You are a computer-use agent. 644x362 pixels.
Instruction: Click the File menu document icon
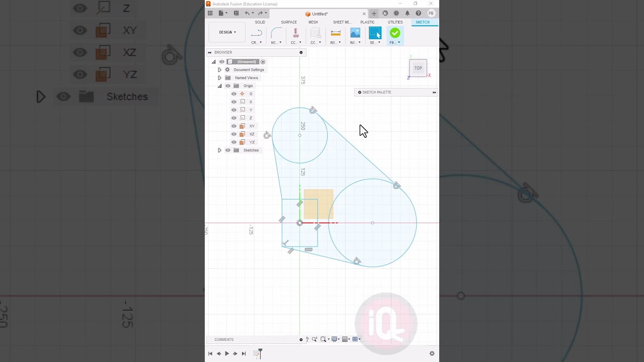221,13
